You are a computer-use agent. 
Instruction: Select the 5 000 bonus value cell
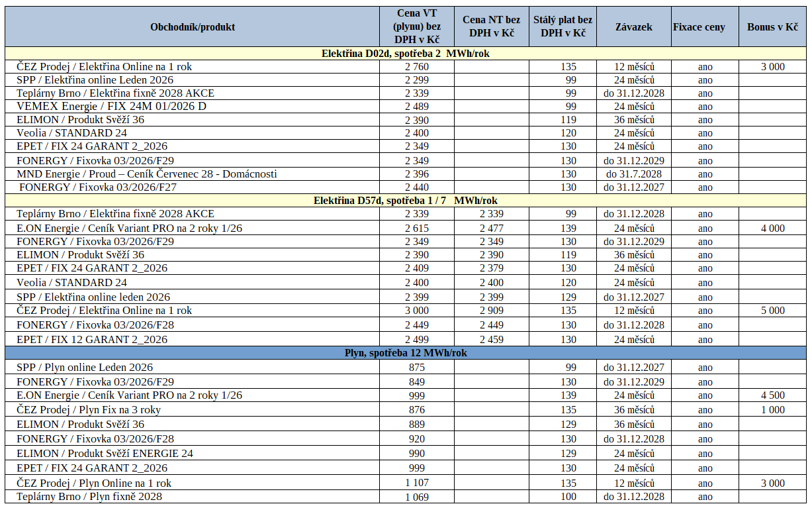click(772, 311)
